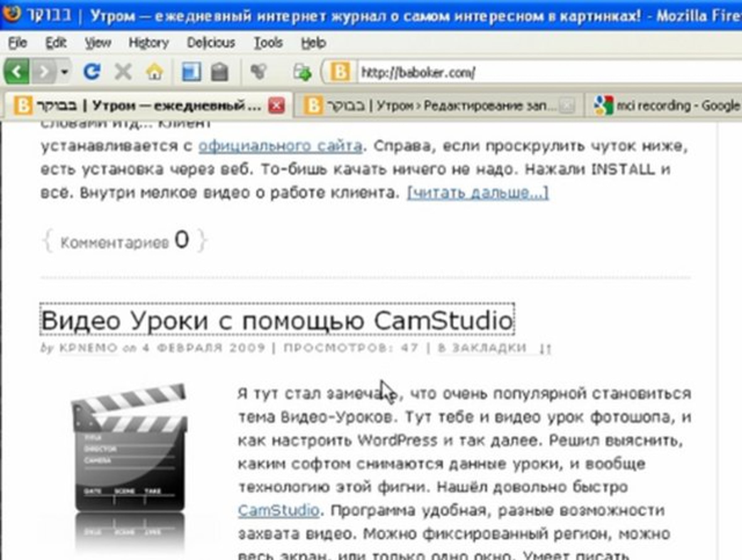Screen dimensions: 742x560
Task: Click the green Back navigation button
Action: (16, 71)
